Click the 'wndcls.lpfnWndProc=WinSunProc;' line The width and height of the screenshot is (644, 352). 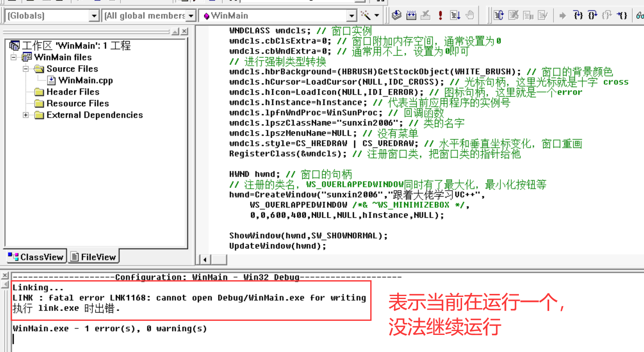pos(337,113)
